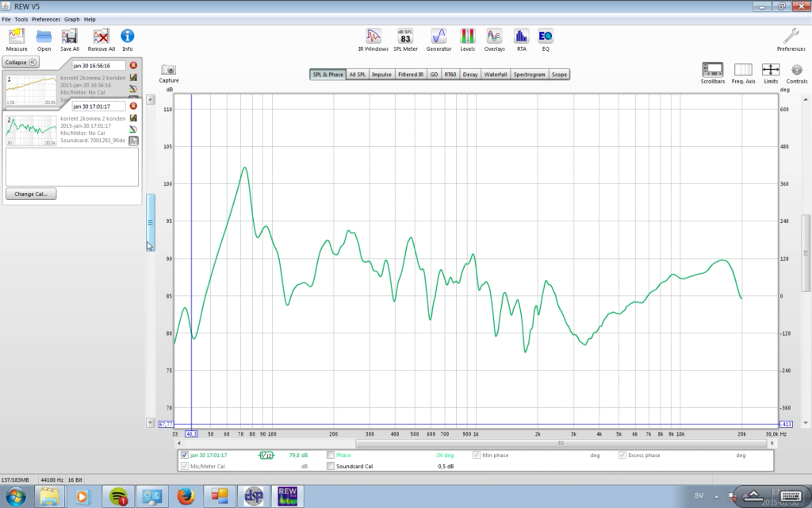The image size is (812, 508).
Task: Switch to the All SPL tab
Action: (x=357, y=75)
